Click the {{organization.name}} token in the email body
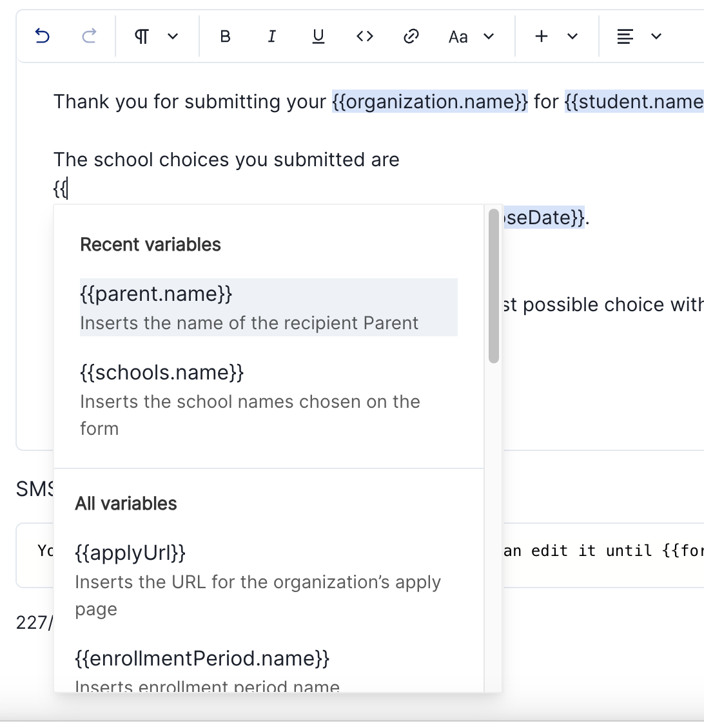The height and width of the screenshot is (728, 704). coord(430,102)
